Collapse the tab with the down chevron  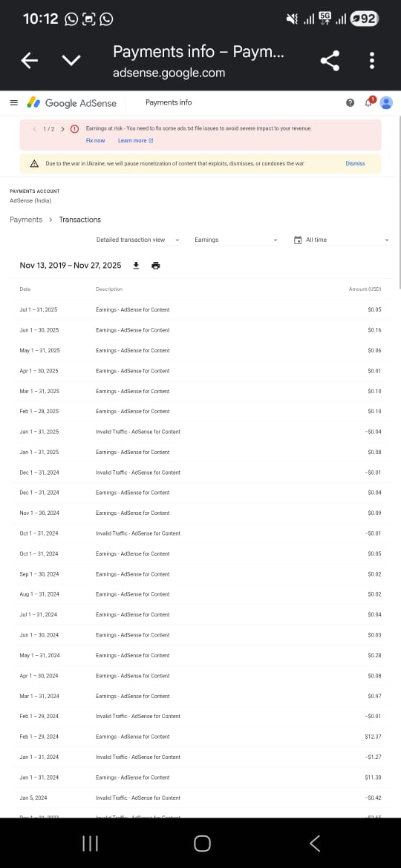tap(71, 60)
